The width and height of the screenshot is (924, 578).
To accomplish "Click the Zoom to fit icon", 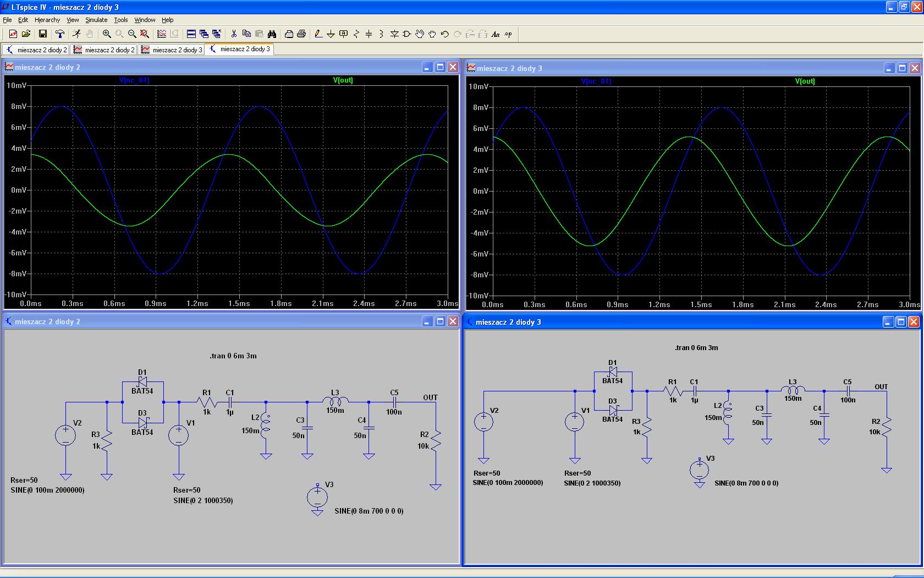I will (x=145, y=34).
